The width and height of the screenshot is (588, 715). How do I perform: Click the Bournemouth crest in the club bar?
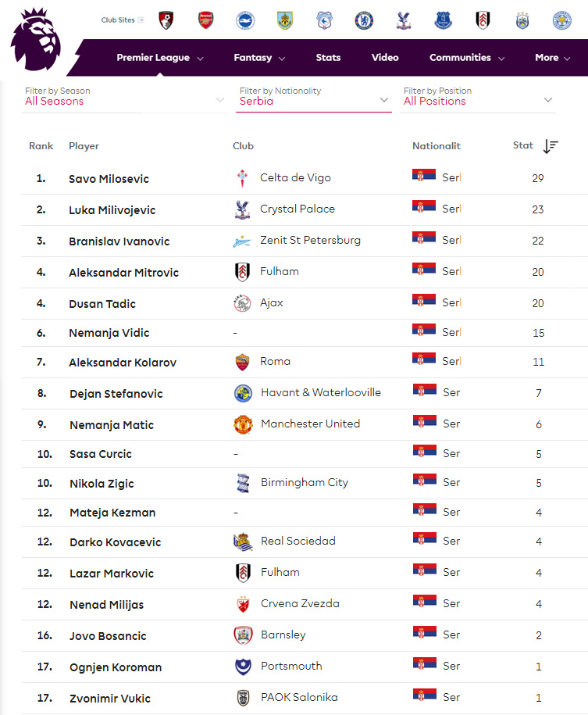[166, 20]
